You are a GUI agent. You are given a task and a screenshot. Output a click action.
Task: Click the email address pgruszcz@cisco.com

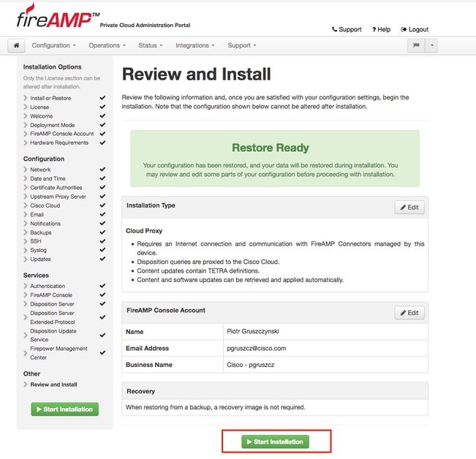pos(257,348)
